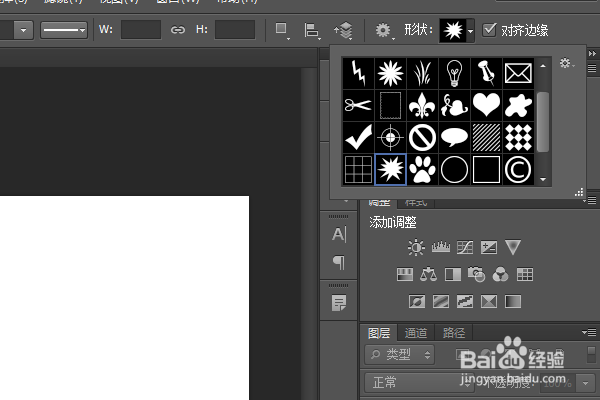Toggle the link between width and height
This screenshot has height=400, width=600.
point(177,30)
